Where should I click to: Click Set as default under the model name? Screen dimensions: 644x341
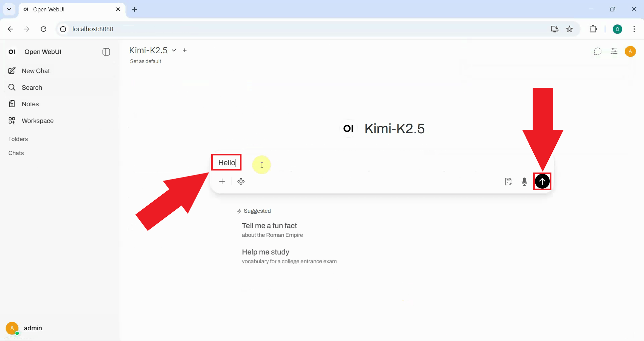tap(145, 61)
